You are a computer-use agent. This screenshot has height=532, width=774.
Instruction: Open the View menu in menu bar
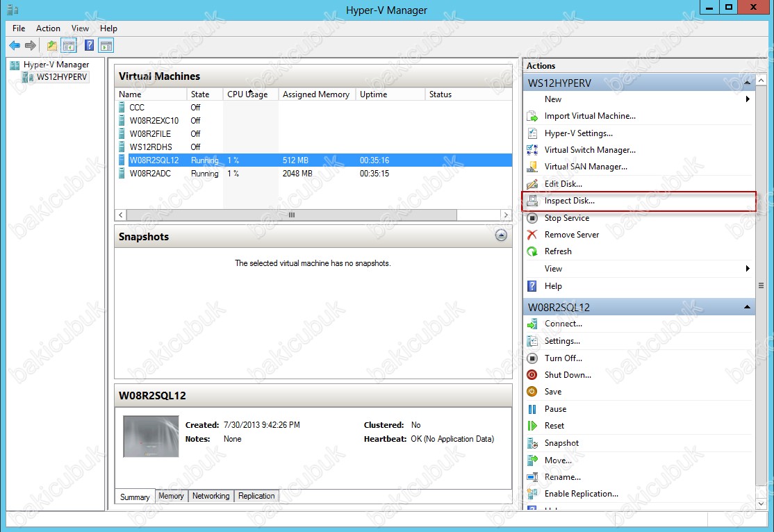(x=80, y=28)
